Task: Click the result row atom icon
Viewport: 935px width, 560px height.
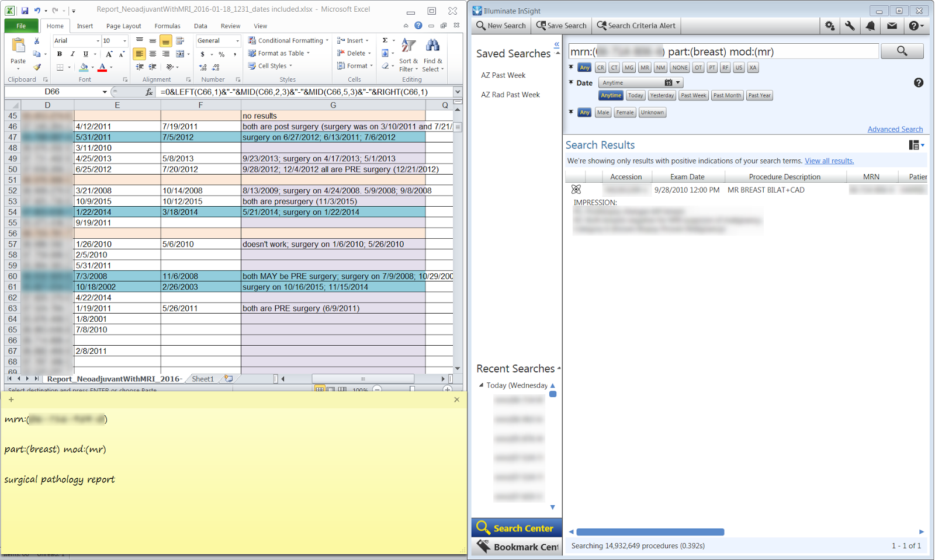Action: [x=576, y=189]
